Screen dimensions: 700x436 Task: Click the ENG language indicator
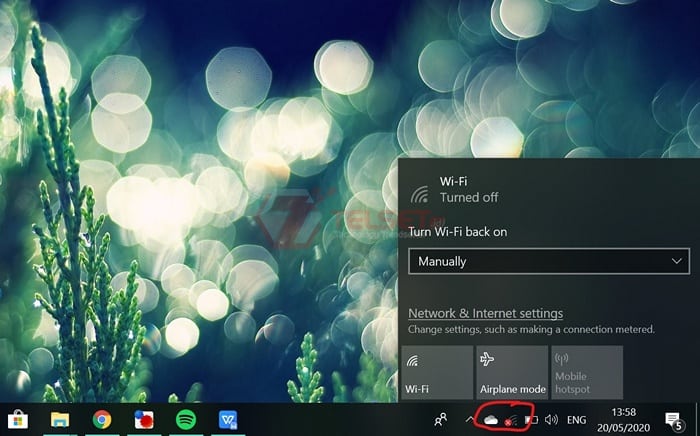[x=577, y=420]
